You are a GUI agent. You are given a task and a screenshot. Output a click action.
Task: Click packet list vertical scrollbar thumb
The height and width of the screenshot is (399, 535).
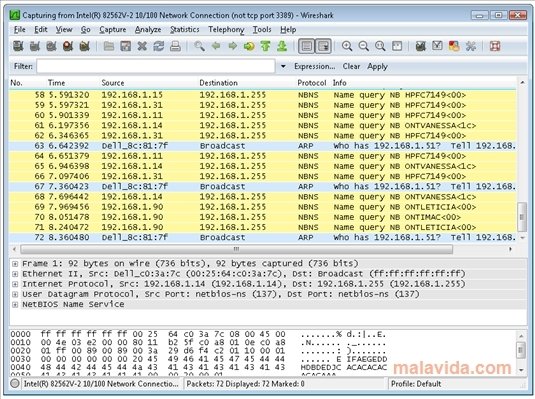tap(522, 217)
